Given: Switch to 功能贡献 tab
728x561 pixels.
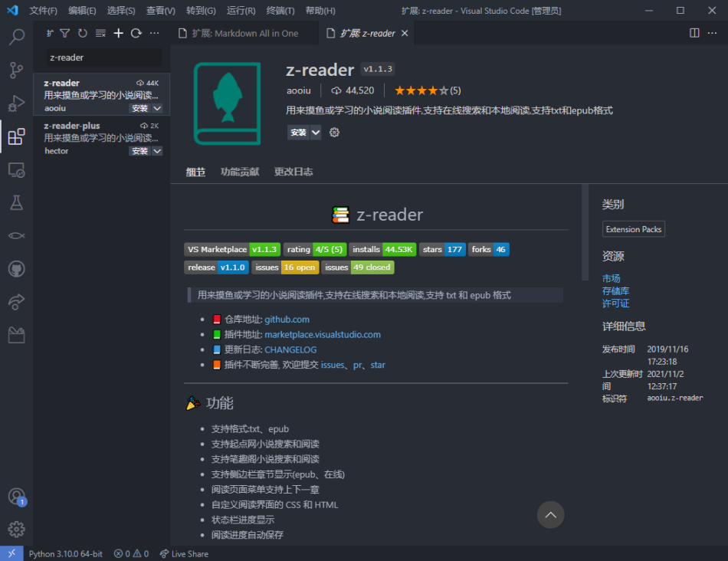Looking at the screenshot, I should [240, 172].
